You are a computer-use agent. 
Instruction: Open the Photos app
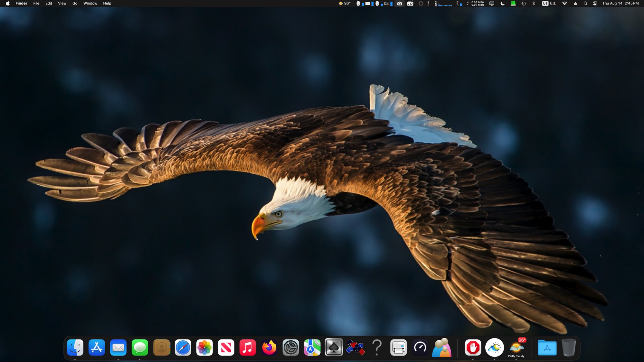(x=204, y=348)
